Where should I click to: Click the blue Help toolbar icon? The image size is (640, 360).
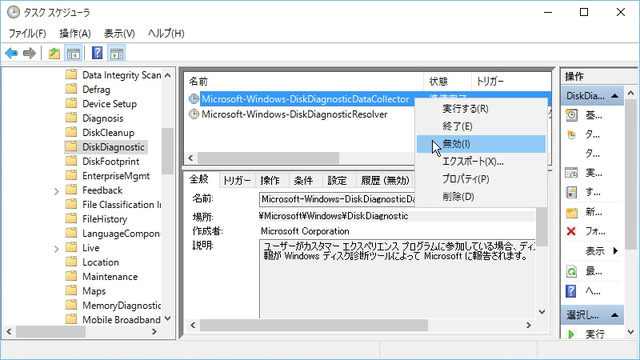point(97,53)
